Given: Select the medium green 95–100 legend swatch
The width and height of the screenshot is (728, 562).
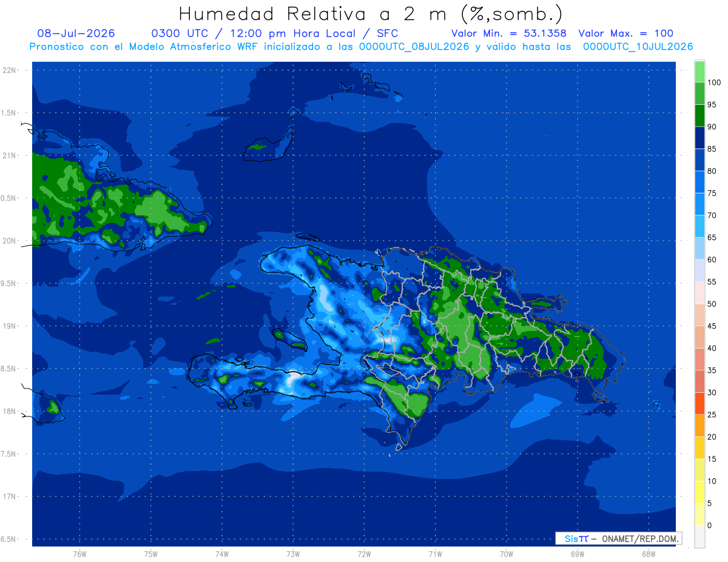Looking at the screenshot, I should tap(699, 93).
